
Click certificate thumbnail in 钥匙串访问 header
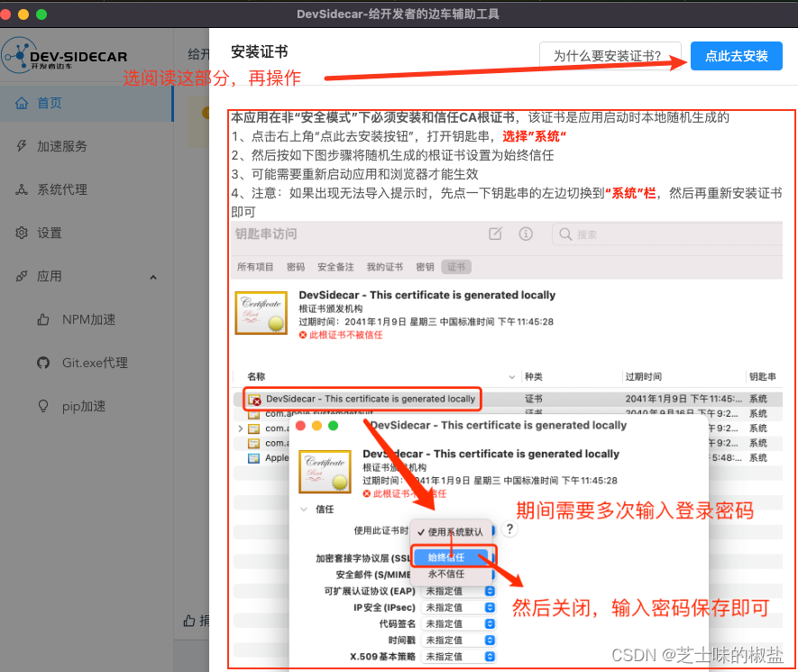tap(261, 313)
